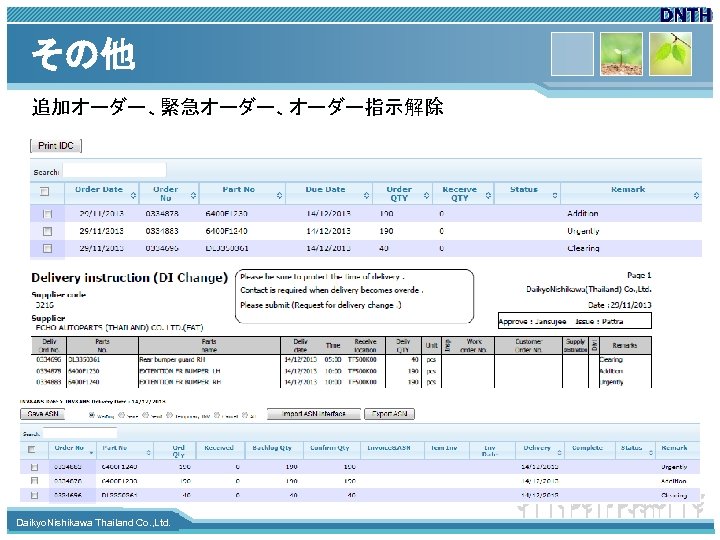This screenshot has width=720, height=540.
Task: Click part number 6400F1230 in upper table
Action: [x=226, y=214]
